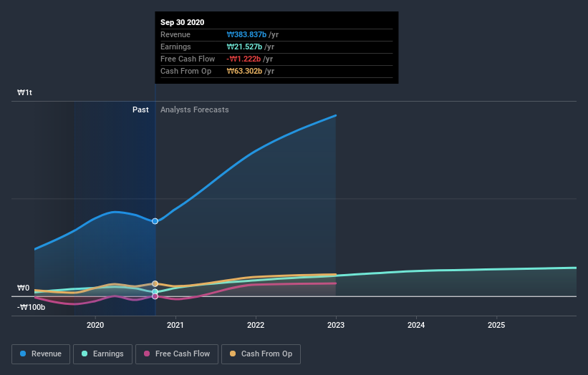Click the 2025 x-axis label
588x375 pixels.
[x=496, y=325]
